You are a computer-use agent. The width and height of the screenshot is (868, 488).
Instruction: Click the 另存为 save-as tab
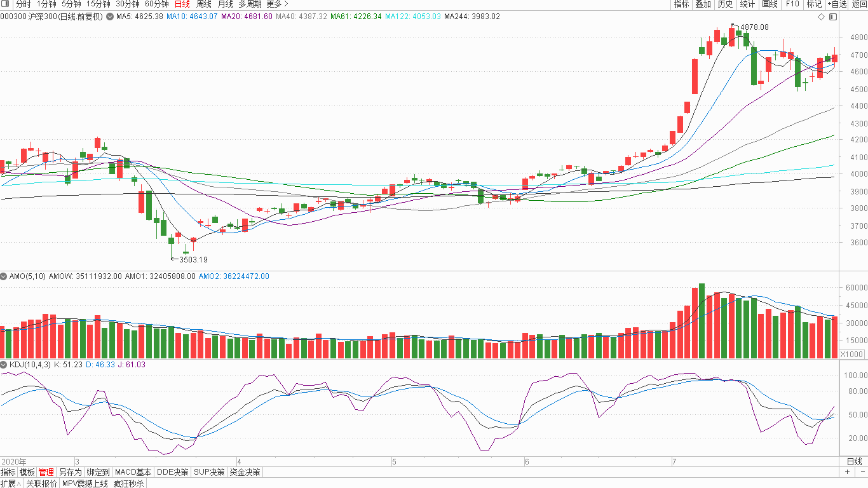click(70, 472)
